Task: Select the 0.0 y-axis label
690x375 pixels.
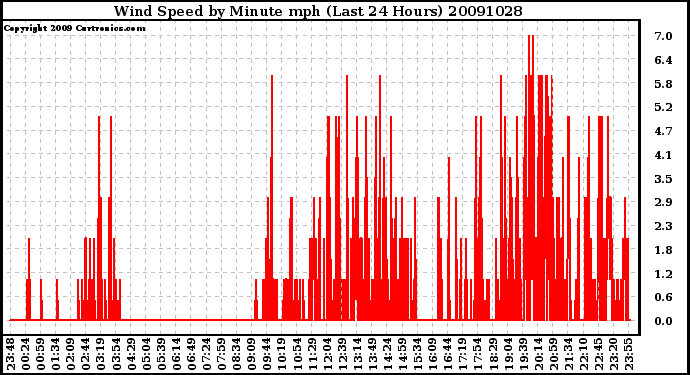Action: click(663, 321)
